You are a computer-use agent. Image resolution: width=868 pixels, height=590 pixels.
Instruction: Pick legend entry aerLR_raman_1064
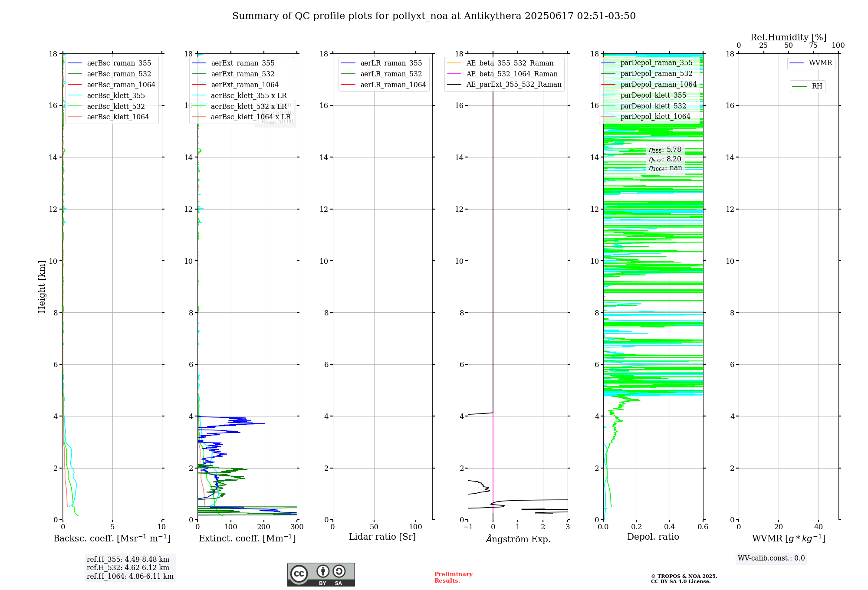(384, 85)
